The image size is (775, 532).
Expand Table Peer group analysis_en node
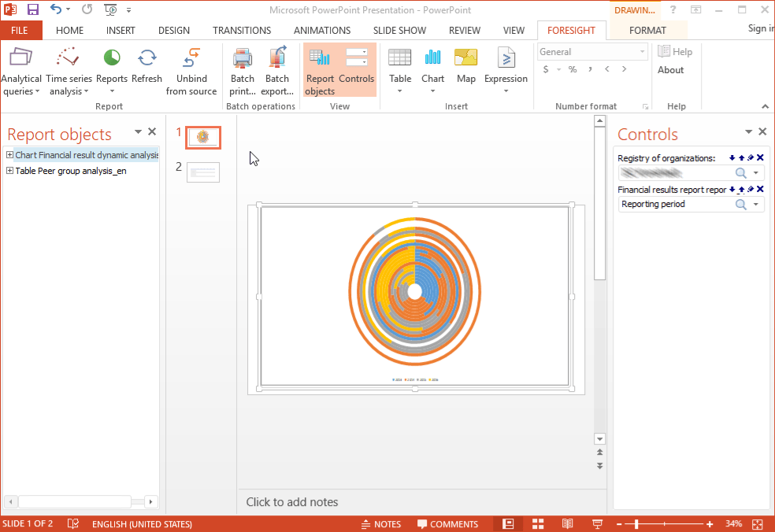(9, 171)
